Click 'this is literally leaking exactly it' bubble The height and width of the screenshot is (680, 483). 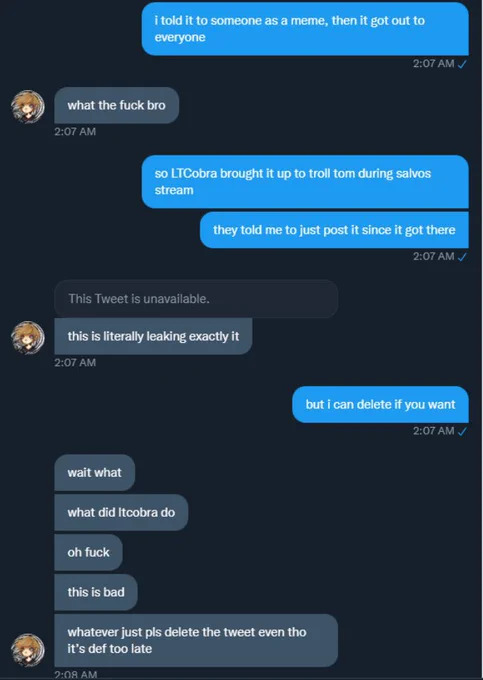pos(153,336)
